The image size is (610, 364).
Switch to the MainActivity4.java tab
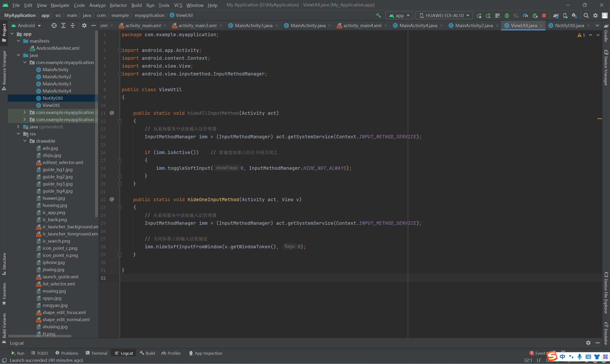418,25
